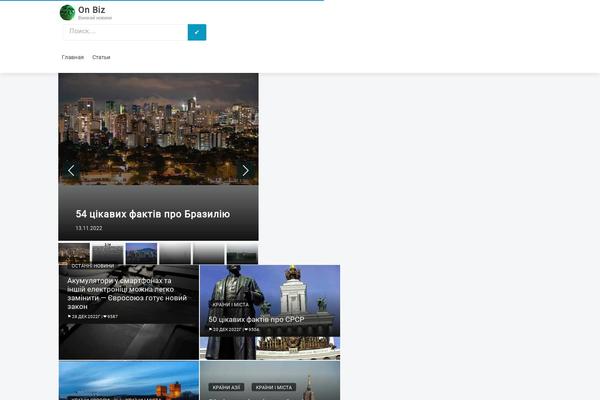Open the Статьи menu item
The width and height of the screenshot is (600, 400).
click(101, 57)
